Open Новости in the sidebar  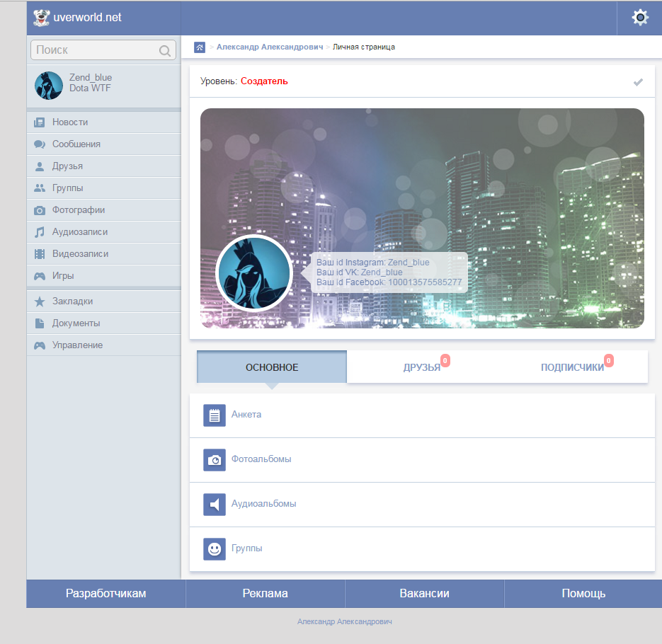[70, 122]
